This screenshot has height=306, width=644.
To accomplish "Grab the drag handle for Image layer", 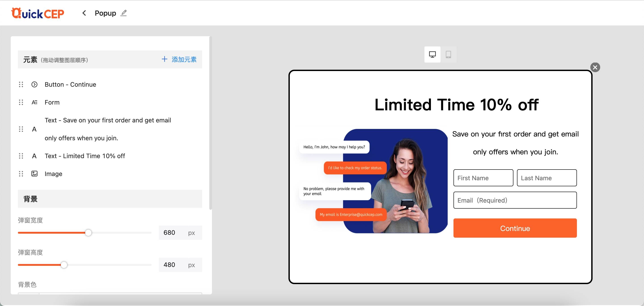I will 21,174.
